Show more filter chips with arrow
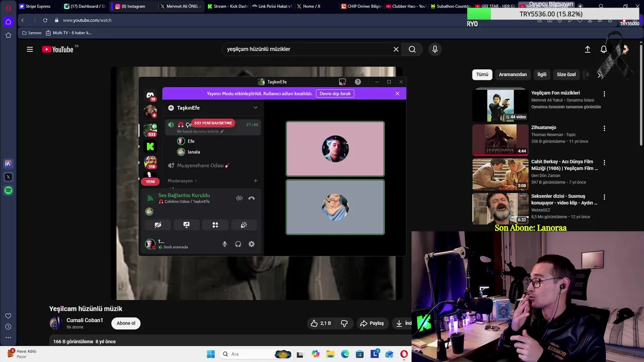The height and width of the screenshot is (362, 644). (x=599, y=74)
